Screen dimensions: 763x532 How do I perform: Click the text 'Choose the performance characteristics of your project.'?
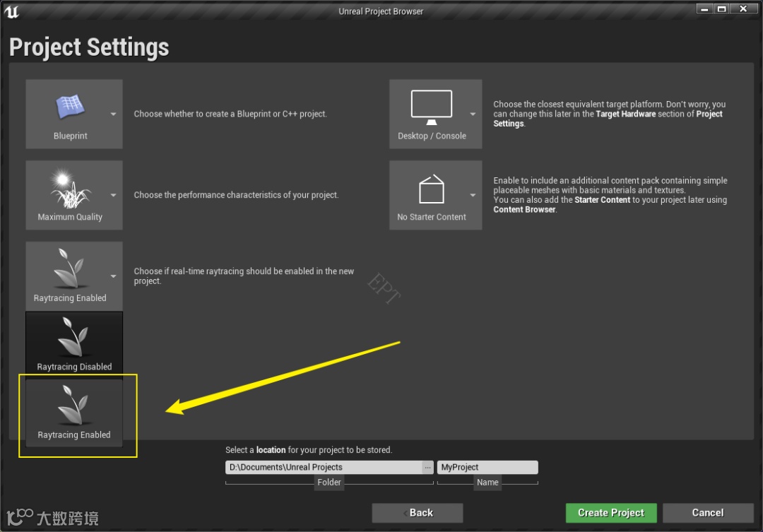(236, 195)
